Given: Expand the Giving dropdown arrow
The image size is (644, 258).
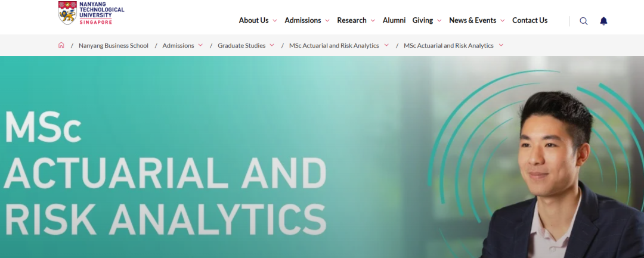Looking at the screenshot, I should pos(439,20).
